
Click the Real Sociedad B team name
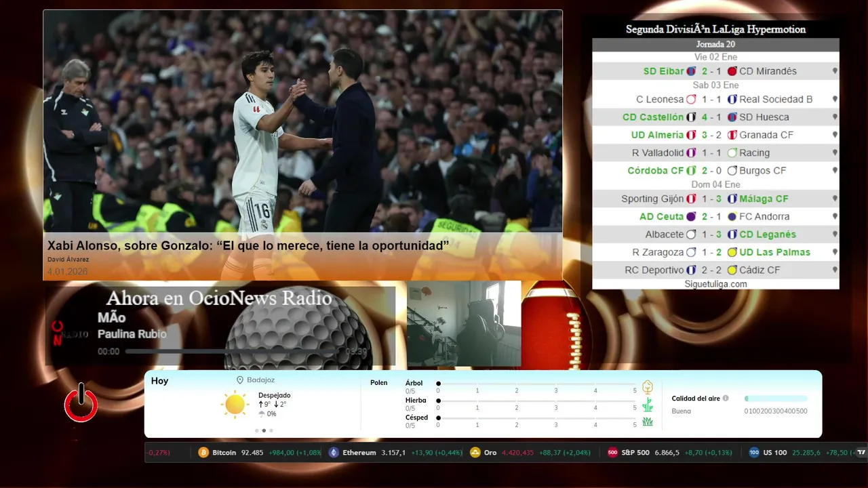tap(776, 99)
